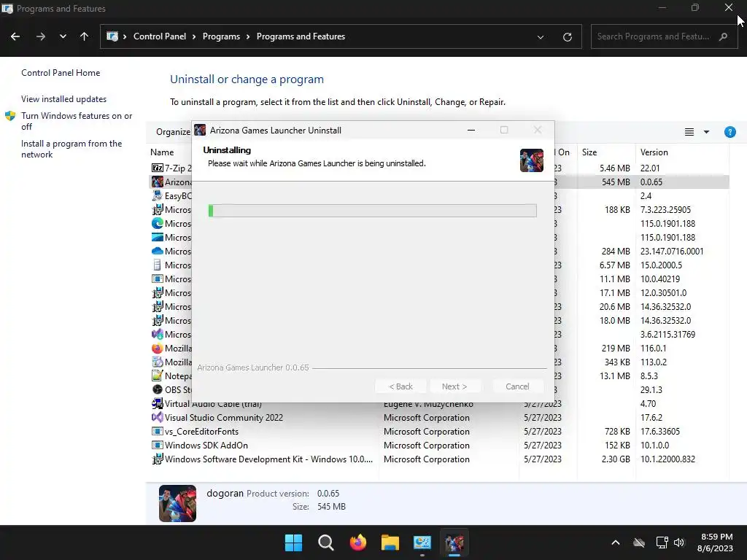The image size is (747, 560).
Task: Go back with the navigation arrow
Action: tap(15, 36)
